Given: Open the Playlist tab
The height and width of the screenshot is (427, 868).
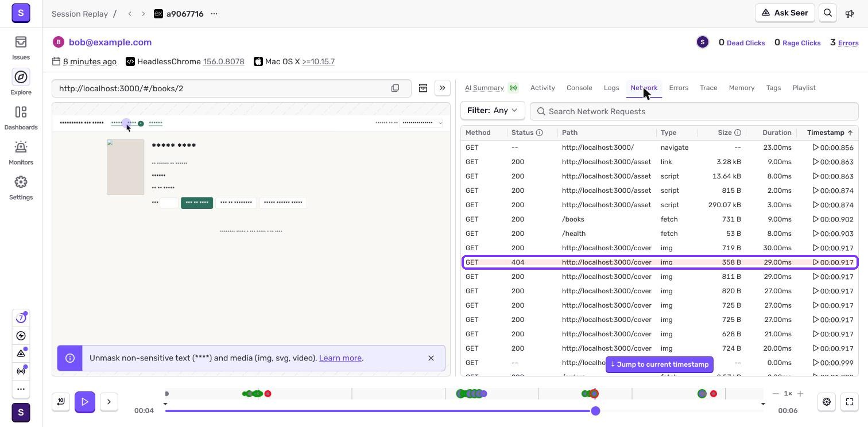Looking at the screenshot, I should pos(804,88).
